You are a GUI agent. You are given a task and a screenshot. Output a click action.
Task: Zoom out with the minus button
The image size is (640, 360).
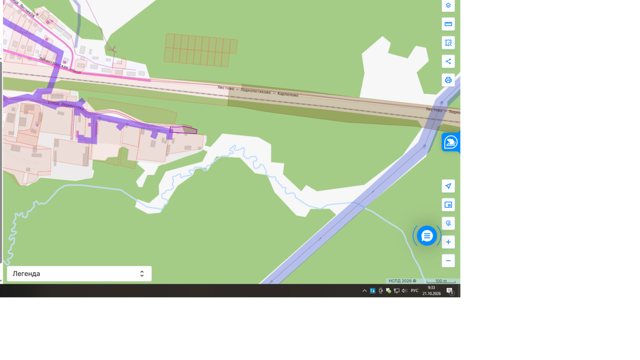[x=448, y=261]
